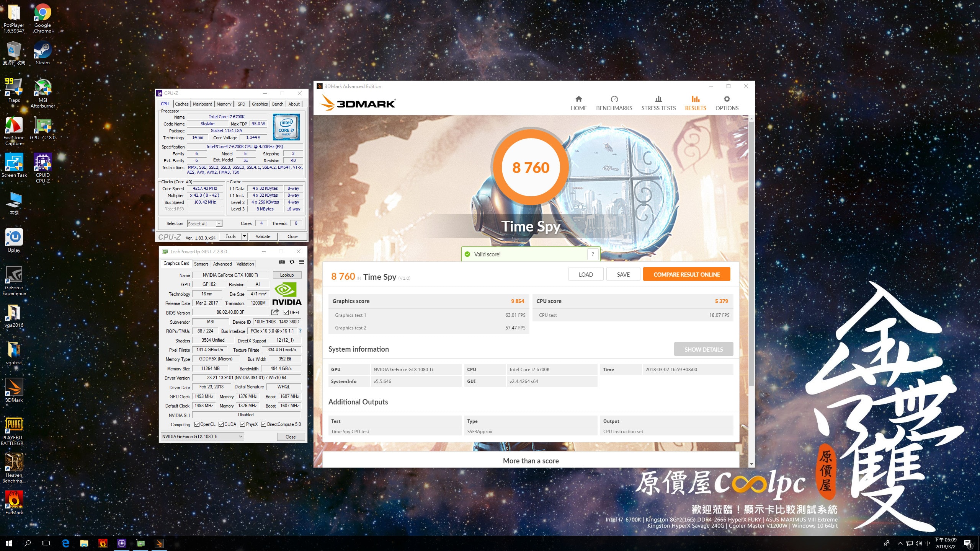
Task: Open Advanced tab in GPU-Z
Action: tap(222, 264)
